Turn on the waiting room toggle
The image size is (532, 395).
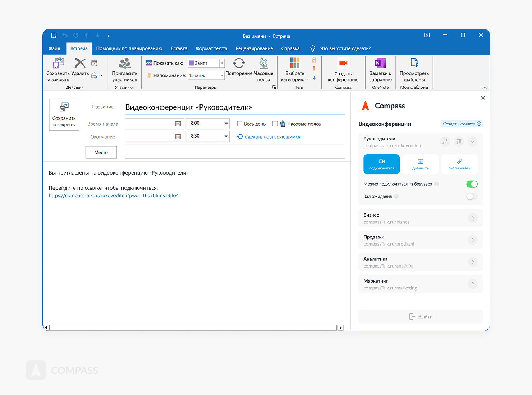(472, 196)
